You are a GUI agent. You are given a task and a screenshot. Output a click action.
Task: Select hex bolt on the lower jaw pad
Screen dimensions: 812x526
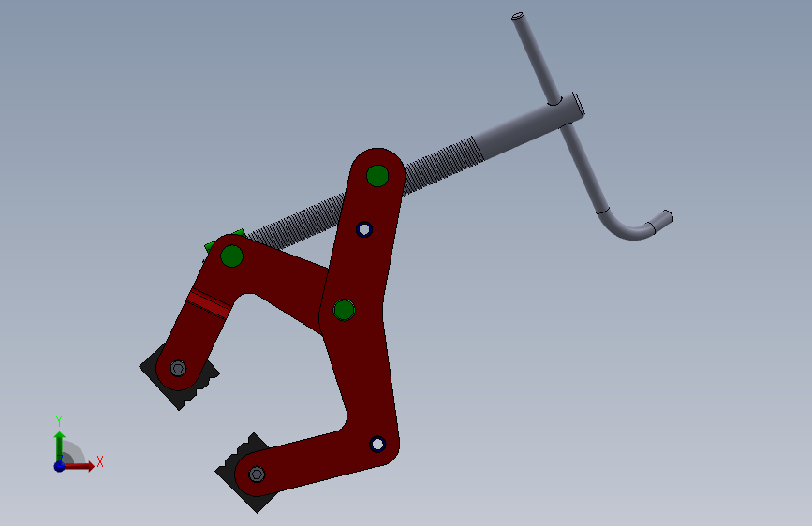point(257,475)
